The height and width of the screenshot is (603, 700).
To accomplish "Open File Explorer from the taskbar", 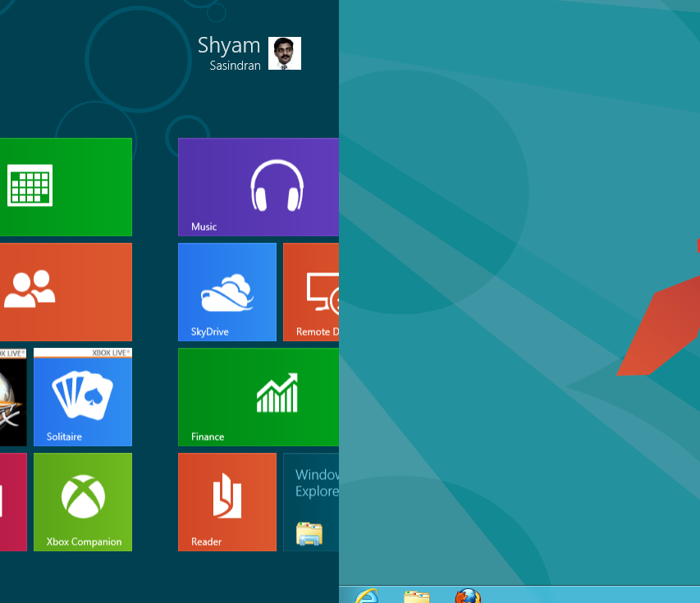I will (417, 596).
